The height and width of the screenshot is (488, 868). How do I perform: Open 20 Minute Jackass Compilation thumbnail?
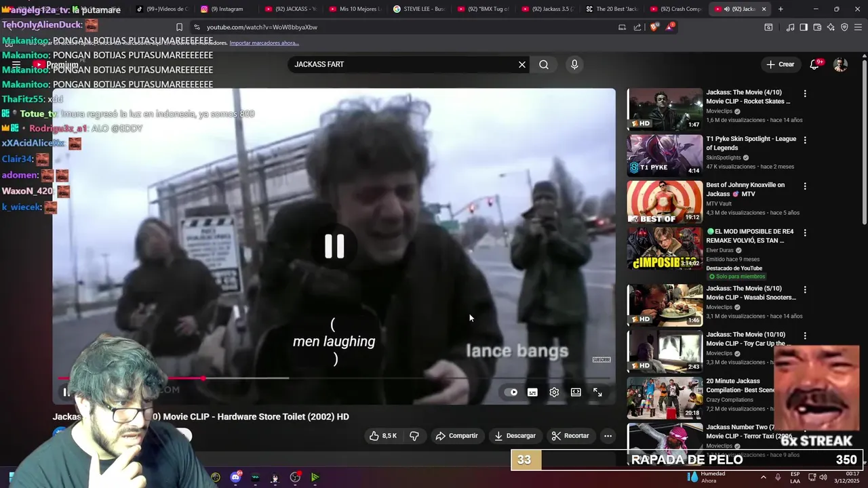665,397
